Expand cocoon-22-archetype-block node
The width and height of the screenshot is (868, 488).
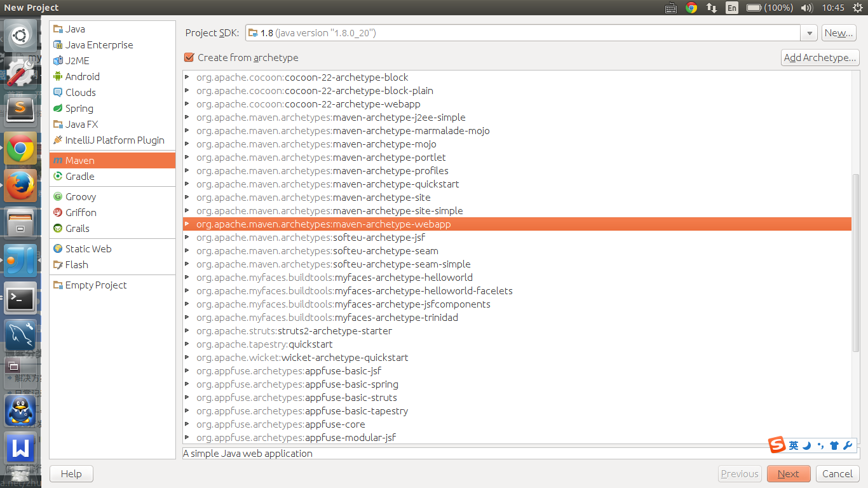(x=187, y=78)
